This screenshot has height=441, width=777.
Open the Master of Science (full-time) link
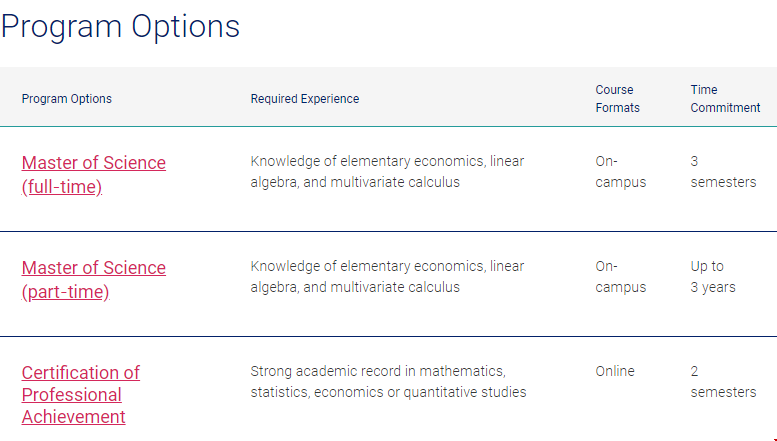pos(94,174)
